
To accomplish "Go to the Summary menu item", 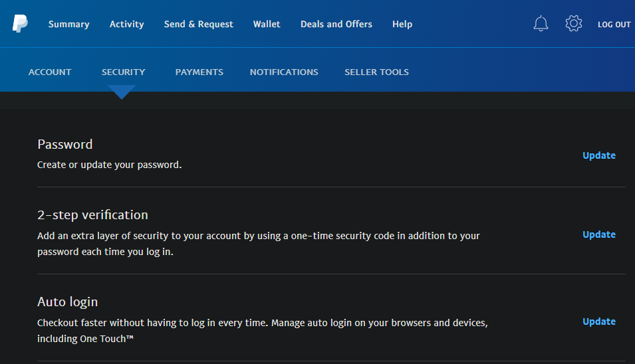I will pyautogui.click(x=69, y=25).
